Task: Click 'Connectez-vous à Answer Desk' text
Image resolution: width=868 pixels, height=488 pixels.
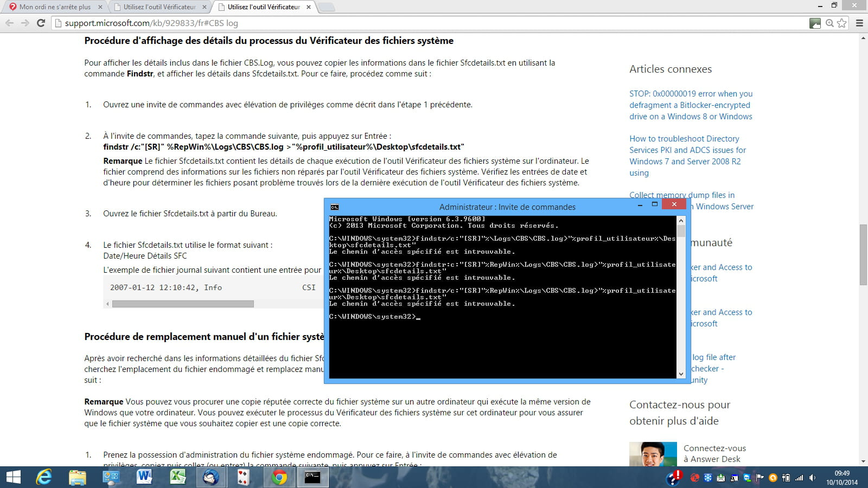Action: [x=714, y=453]
